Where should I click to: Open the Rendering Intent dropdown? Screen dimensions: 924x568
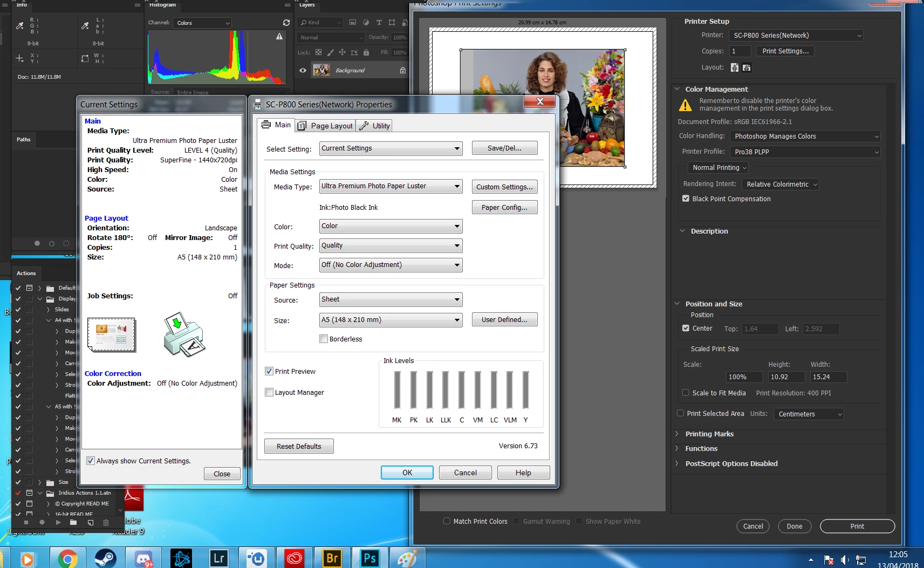coord(781,184)
